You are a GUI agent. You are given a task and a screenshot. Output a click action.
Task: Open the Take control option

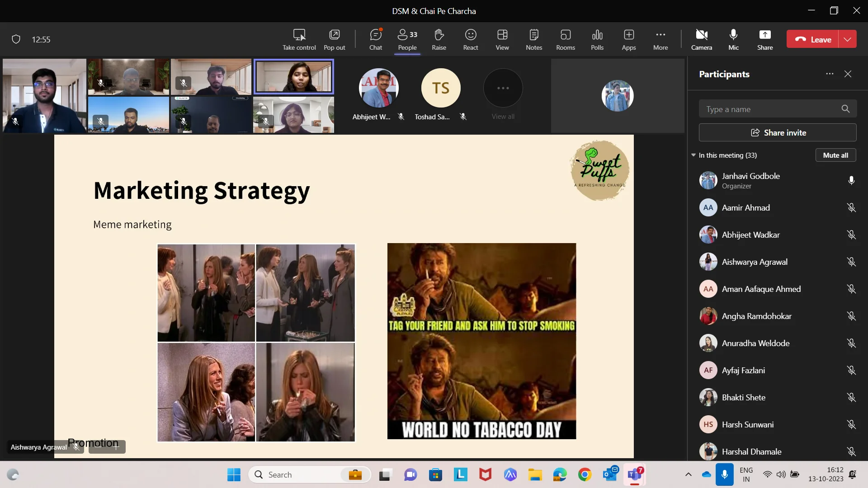pos(299,40)
